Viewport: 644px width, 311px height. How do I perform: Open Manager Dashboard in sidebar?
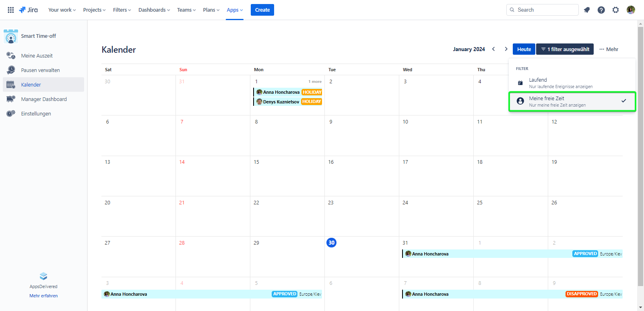(x=44, y=99)
